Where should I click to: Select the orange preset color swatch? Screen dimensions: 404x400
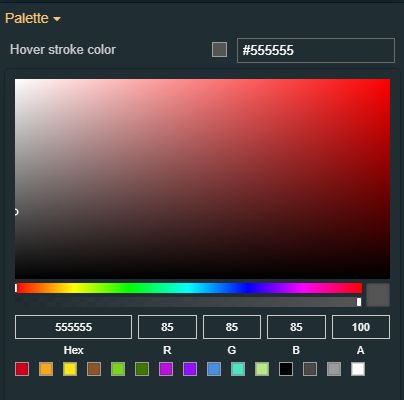46,369
